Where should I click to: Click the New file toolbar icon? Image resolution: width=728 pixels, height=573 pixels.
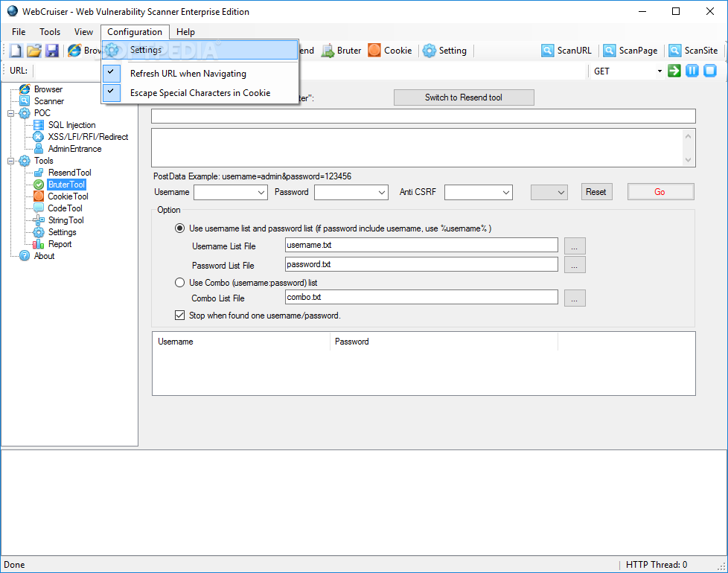[x=16, y=51]
